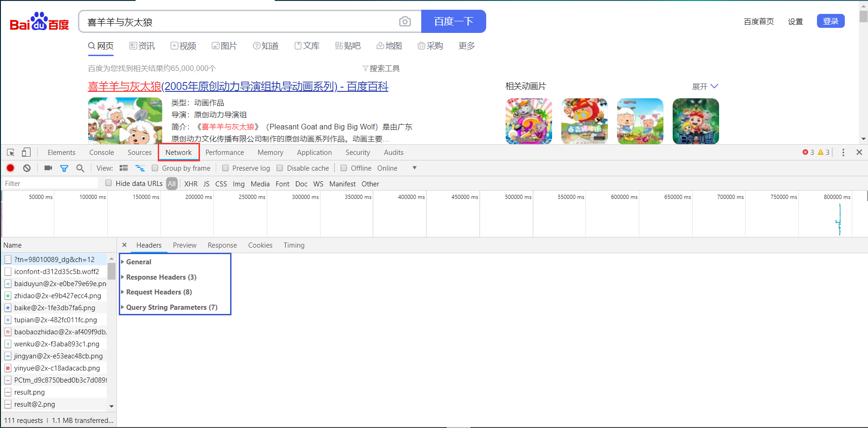This screenshot has height=428, width=868.
Task: Switch to the Elements tab
Action: [x=61, y=152]
